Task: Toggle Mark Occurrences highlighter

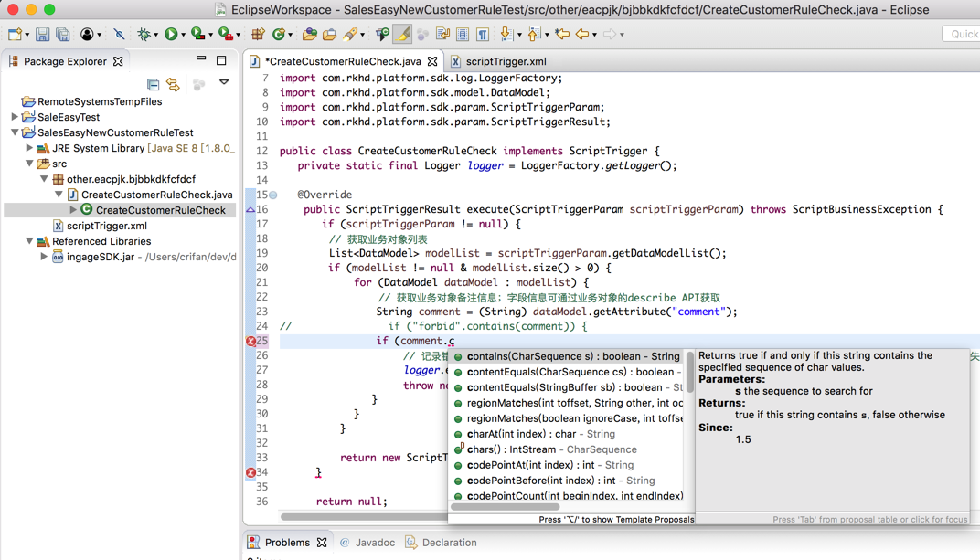Action: 402,35
